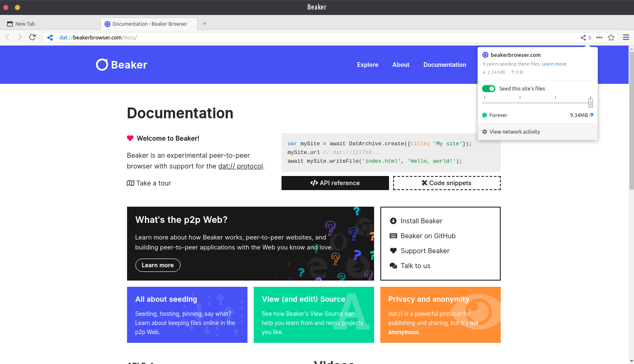Click the dat site info icon in address bar
Screen dimensions: 634x364
[50, 38]
